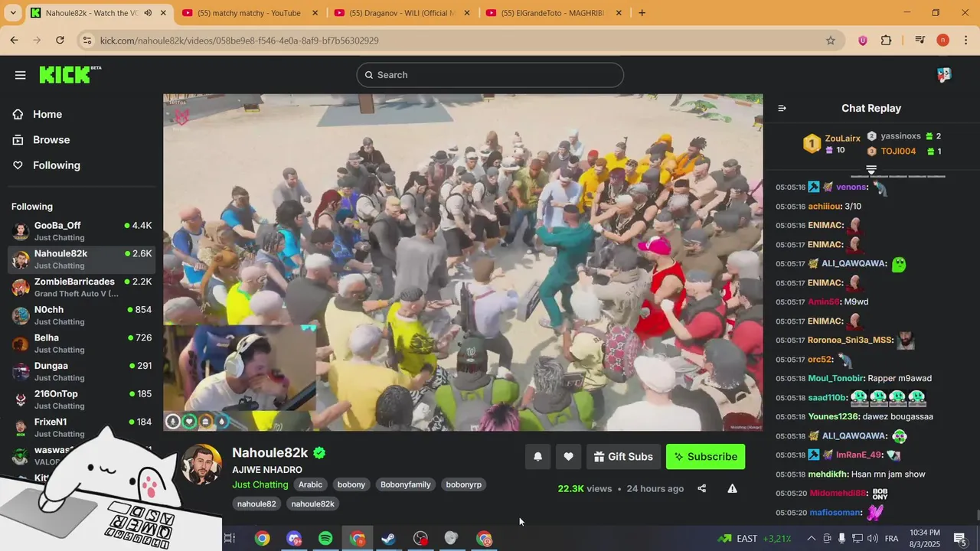
Task: Click the notification bell for Nahoule82k
Action: 537,457
